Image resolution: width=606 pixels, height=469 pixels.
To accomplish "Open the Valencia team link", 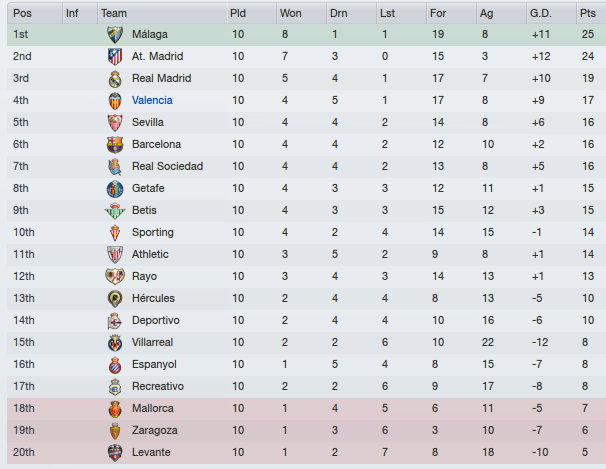I will pyautogui.click(x=152, y=100).
